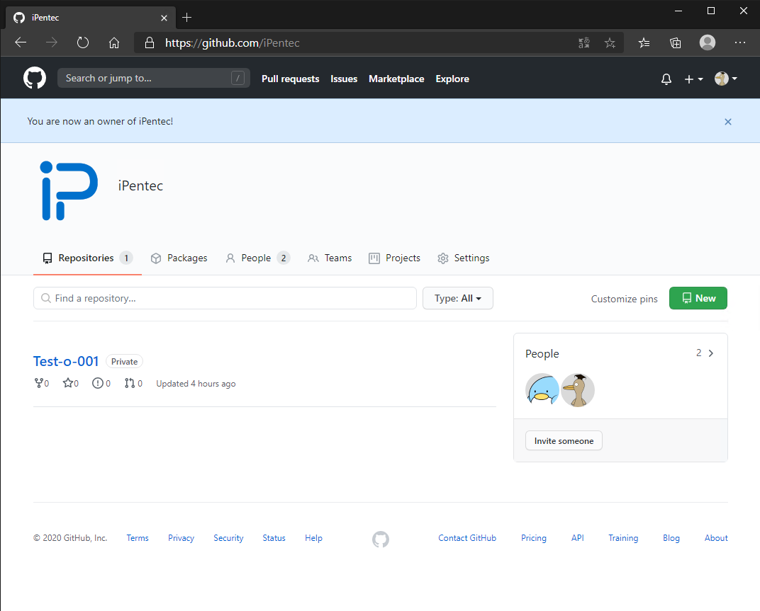Focus the Search or jump to field
Screen dimensions: 760x611
click(154, 78)
